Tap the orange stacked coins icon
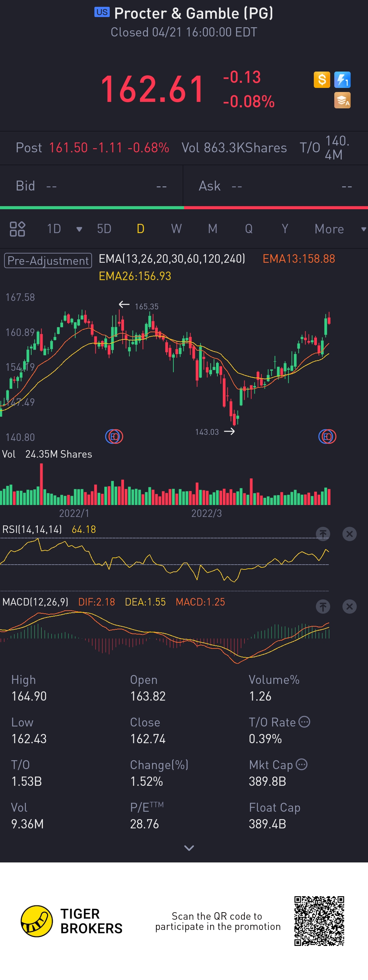368x980 pixels. pyautogui.click(x=342, y=101)
